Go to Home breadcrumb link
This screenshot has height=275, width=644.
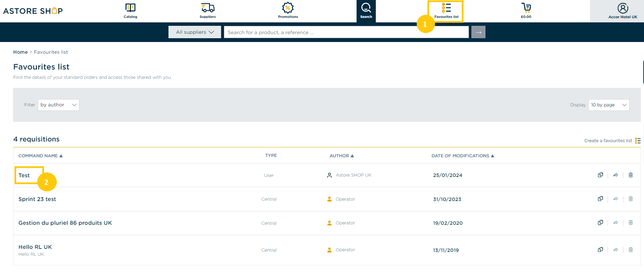click(20, 52)
